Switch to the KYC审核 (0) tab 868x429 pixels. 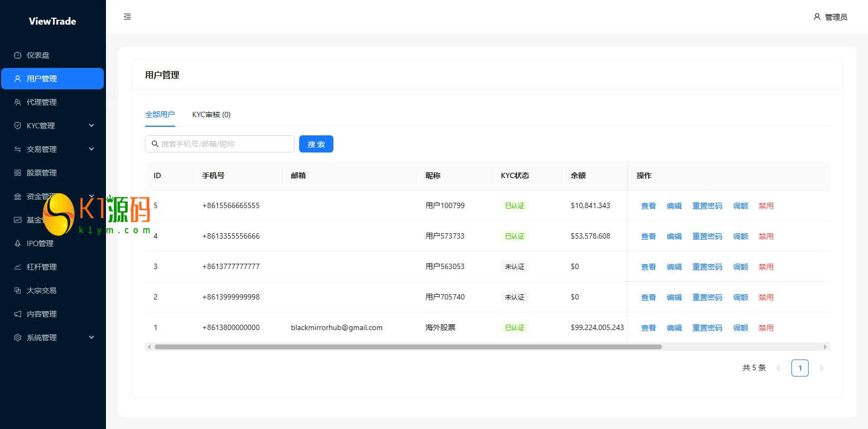[211, 114]
